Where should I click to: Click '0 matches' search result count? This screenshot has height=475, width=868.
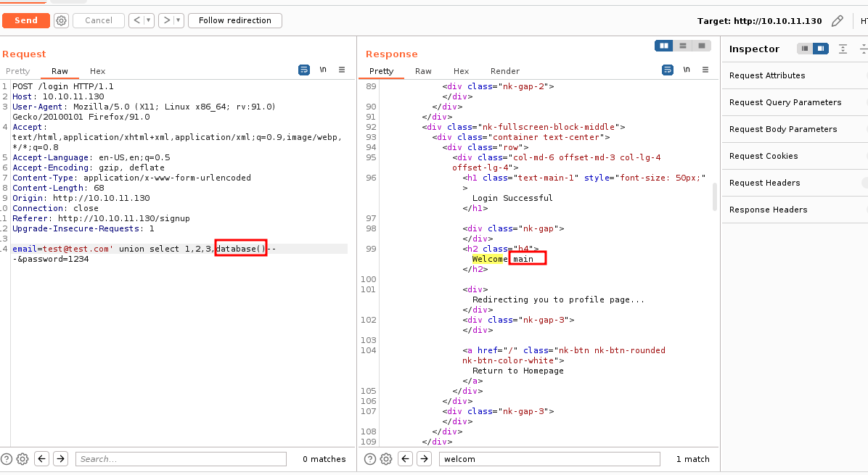[324, 459]
